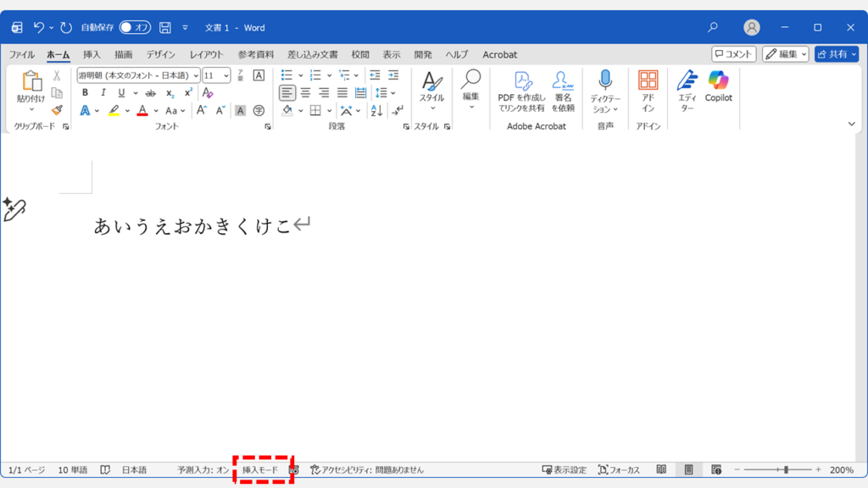This screenshot has height=488, width=868.
Task: Open the font size dropdown
Action: (225, 75)
